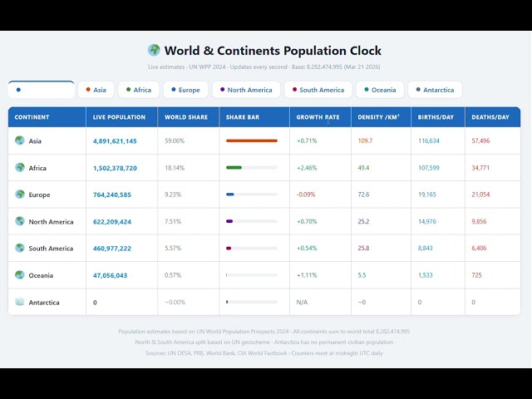Click the 18.14% world share value
The height and width of the screenshot is (399, 532).
tap(175, 168)
